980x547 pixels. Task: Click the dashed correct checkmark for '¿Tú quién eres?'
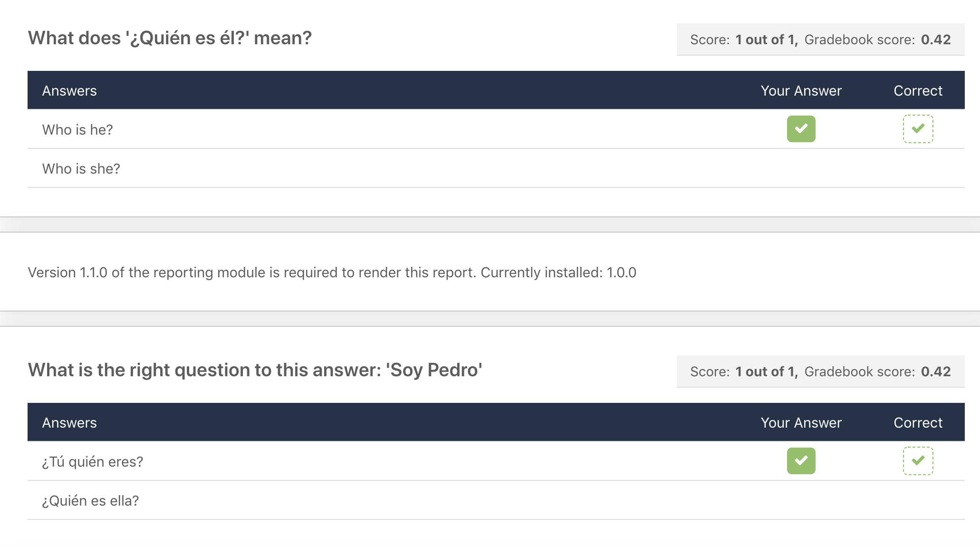coord(918,461)
